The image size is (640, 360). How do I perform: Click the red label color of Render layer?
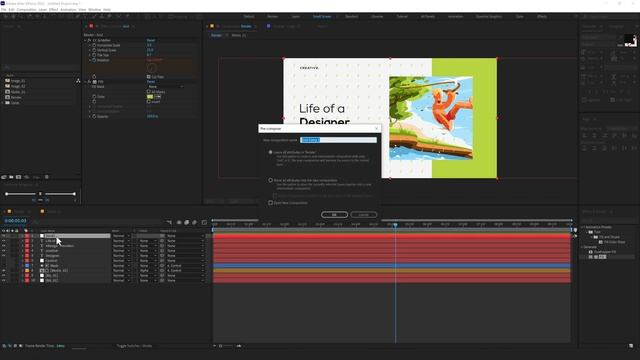[x=27, y=236]
